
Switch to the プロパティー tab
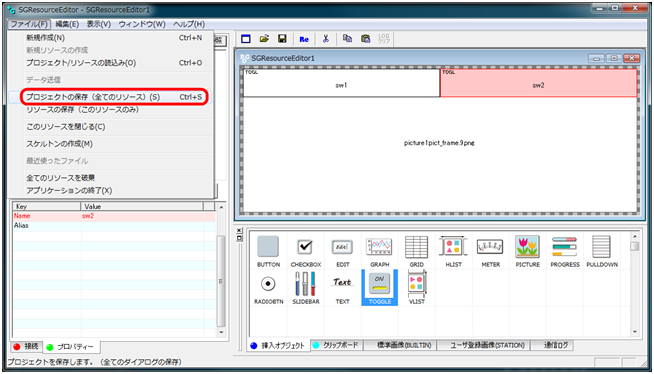click(x=70, y=347)
